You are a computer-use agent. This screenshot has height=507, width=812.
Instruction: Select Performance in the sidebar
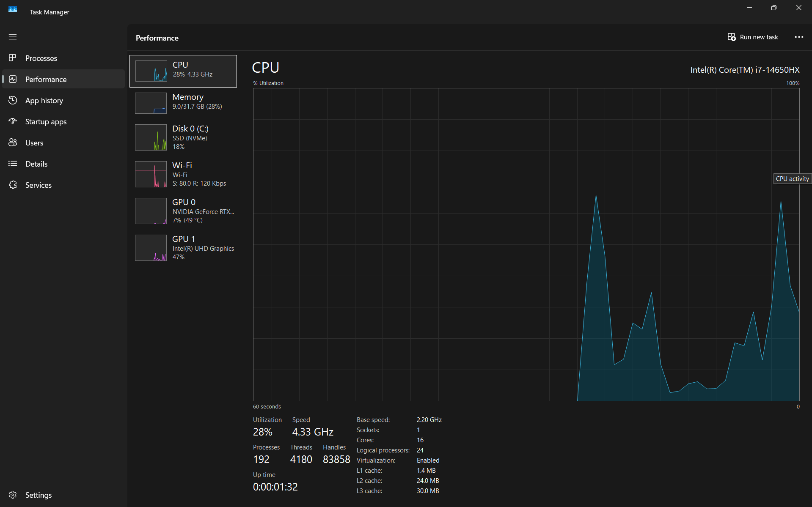[63, 79]
